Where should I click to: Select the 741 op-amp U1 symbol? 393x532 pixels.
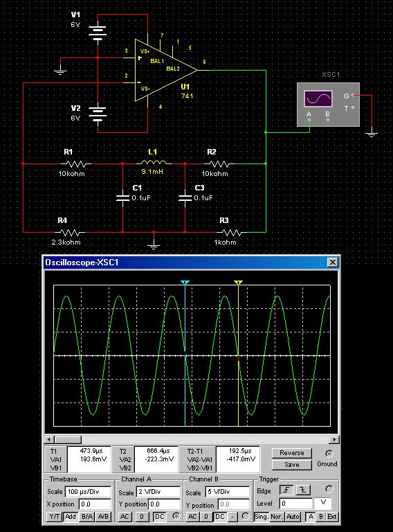pyautogui.click(x=165, y=70)
